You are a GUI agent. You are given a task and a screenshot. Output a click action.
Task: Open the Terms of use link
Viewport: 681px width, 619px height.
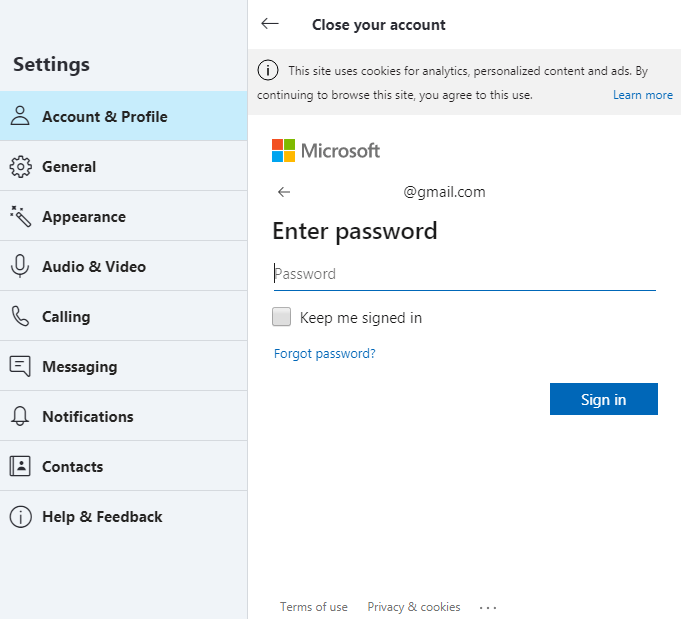tap(314, 606)
